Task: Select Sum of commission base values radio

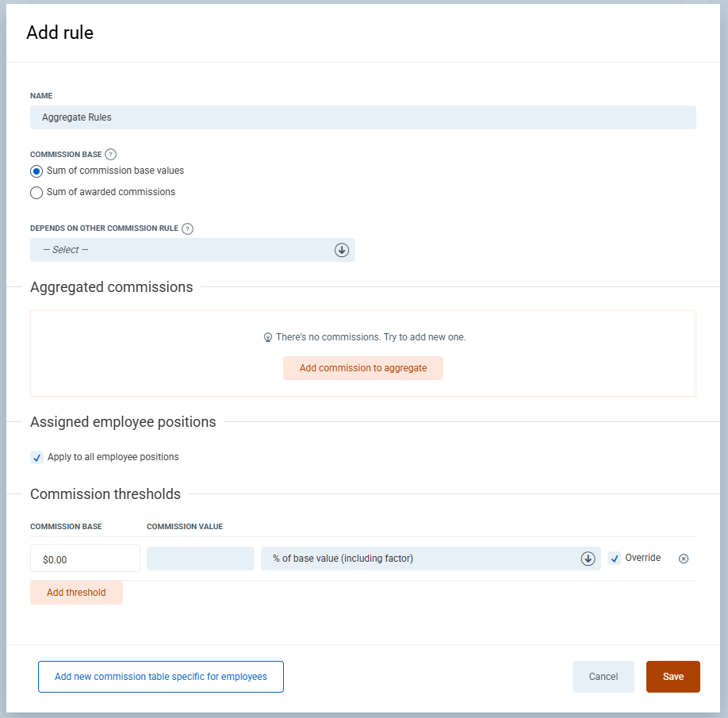Action: [36, 171]
